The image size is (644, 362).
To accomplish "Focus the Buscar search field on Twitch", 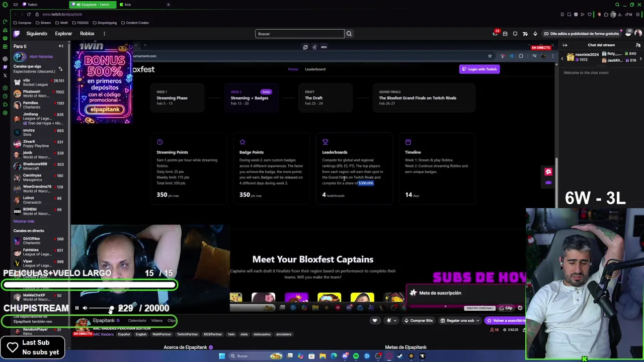I will click(300, 34).
